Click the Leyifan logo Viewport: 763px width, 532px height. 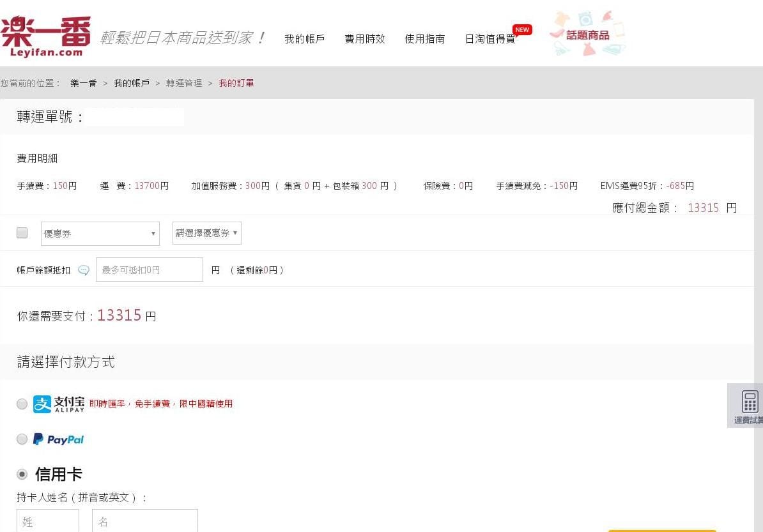click(45, 32)
